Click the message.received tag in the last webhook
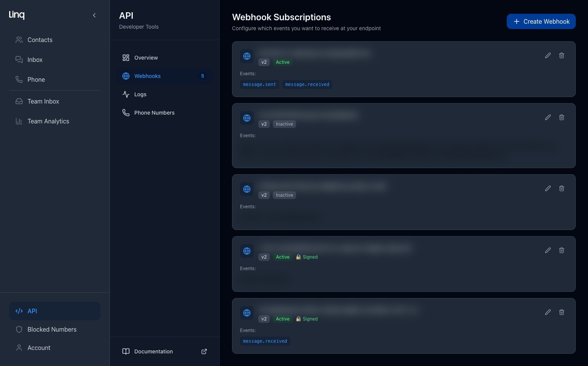This screenshot has height=366, width=588. point(265,341)
